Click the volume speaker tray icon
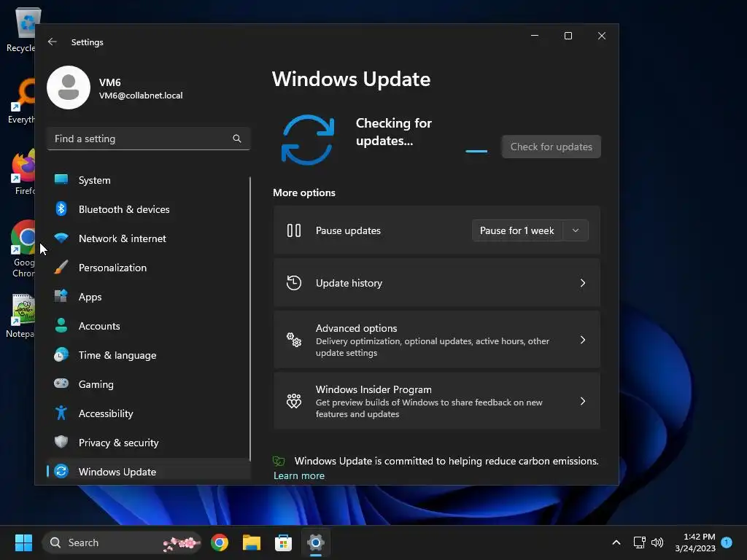 pos(657,542)
